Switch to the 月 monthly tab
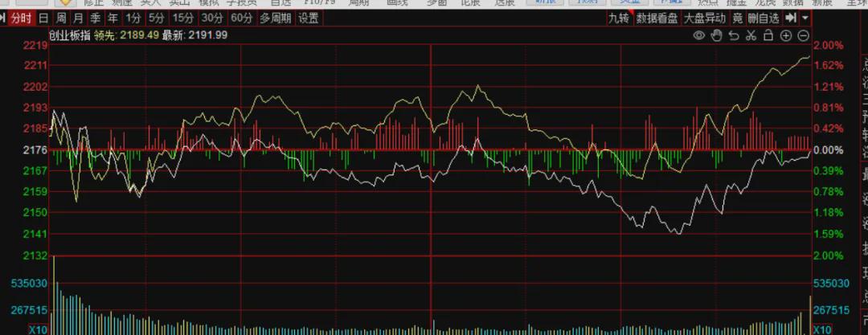868x335 pixels. coord(79,18)
